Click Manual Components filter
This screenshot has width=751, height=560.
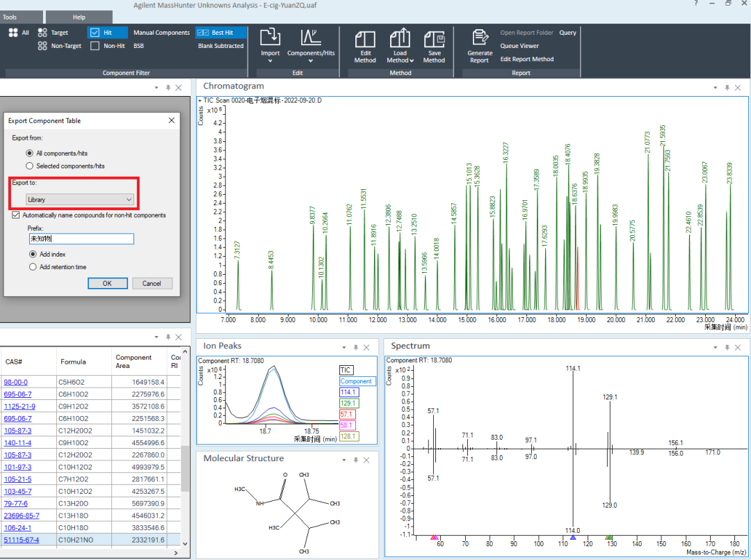pos(161,33)
